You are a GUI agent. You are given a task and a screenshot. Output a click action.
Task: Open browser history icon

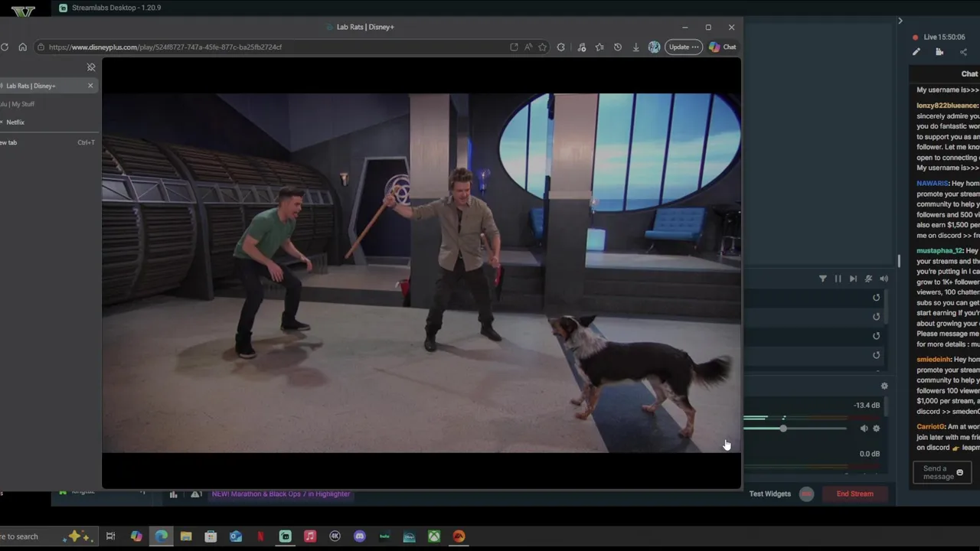(x=618, y=47)
